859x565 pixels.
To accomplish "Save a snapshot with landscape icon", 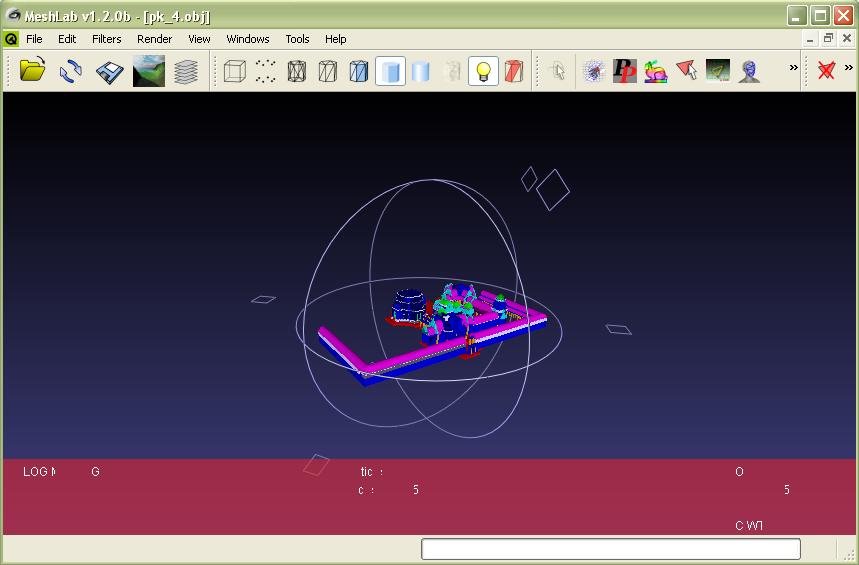I will [148, 71].
